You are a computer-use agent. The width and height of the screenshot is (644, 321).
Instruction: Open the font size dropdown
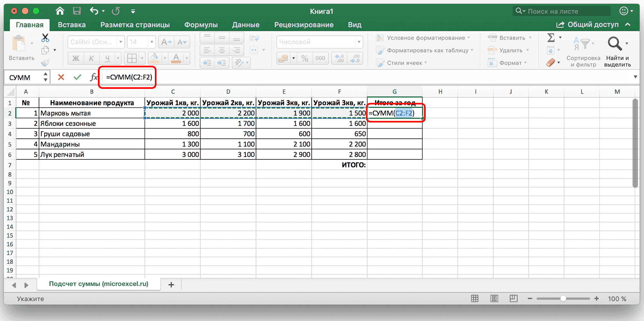click(151, 42)
